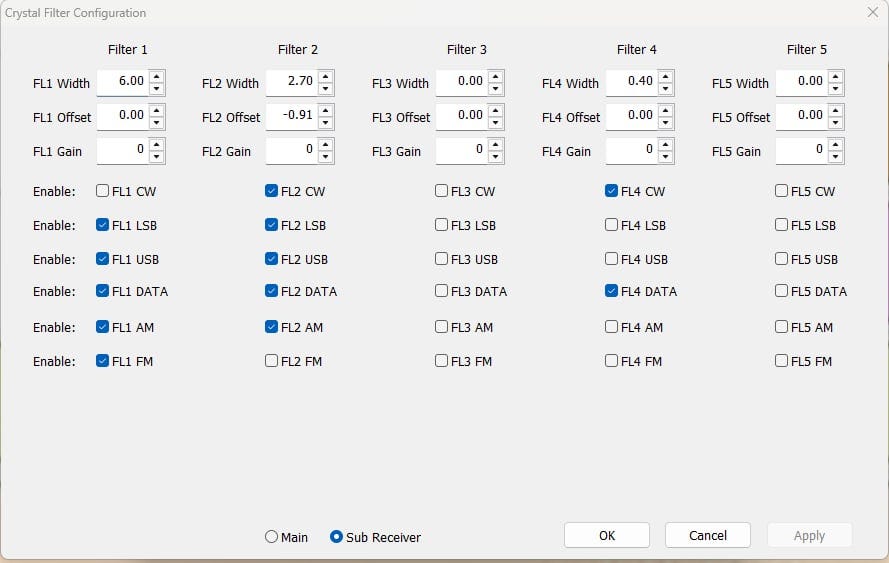Increase FL3 Width with up arrow
This screenshot has height=563, width=889.
coord(496,77)
